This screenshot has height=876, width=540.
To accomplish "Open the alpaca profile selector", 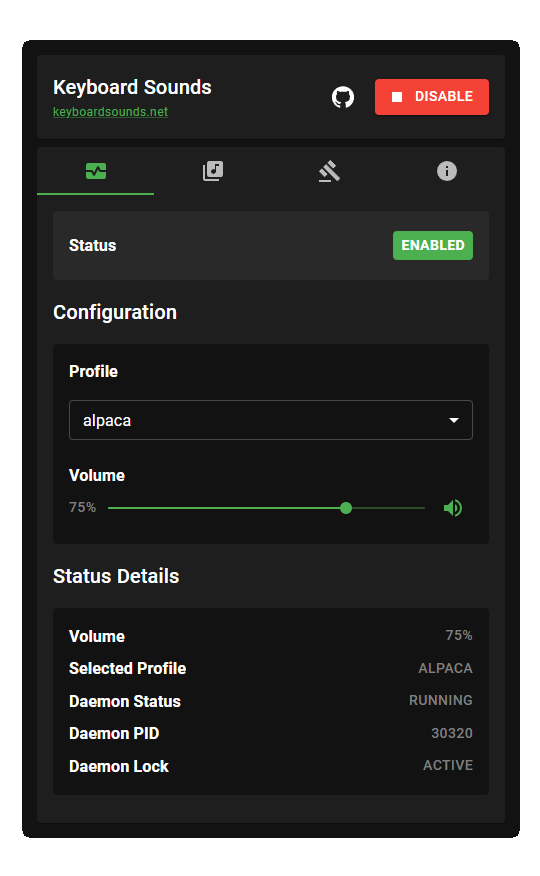I will (x=270, y=420).
